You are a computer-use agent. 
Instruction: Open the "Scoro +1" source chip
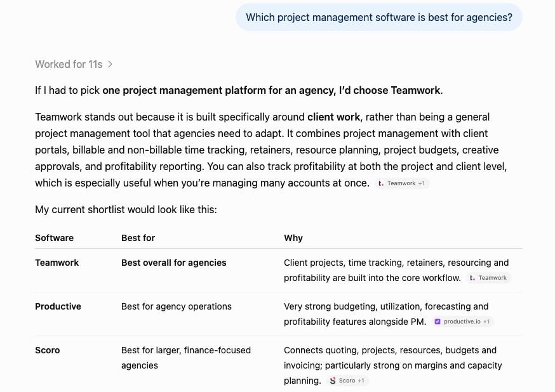(x=347, y=381)
